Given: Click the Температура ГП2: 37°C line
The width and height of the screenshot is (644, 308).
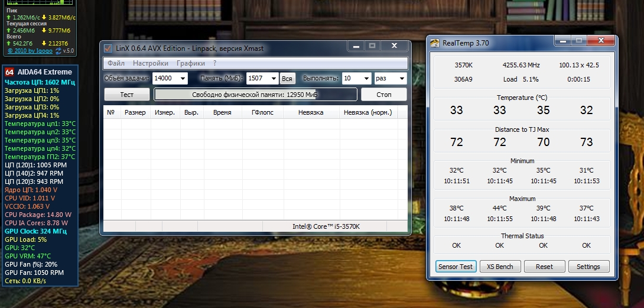Looking at the screenshot, I should (40, 157).
